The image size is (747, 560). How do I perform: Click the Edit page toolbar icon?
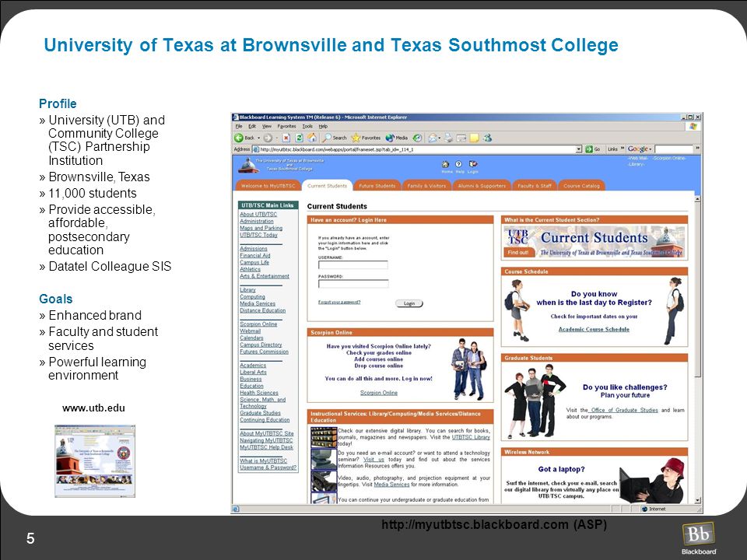click(x=461, y=138)
